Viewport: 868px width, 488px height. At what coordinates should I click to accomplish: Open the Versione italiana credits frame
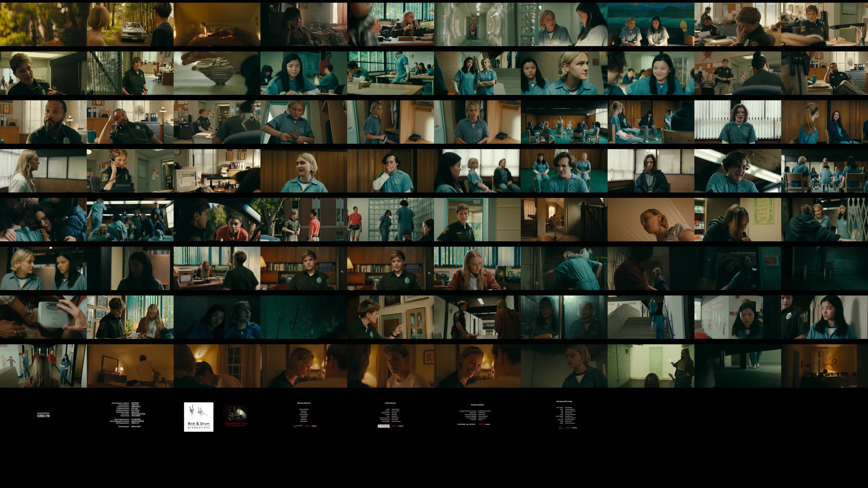(x=477, y=415)
